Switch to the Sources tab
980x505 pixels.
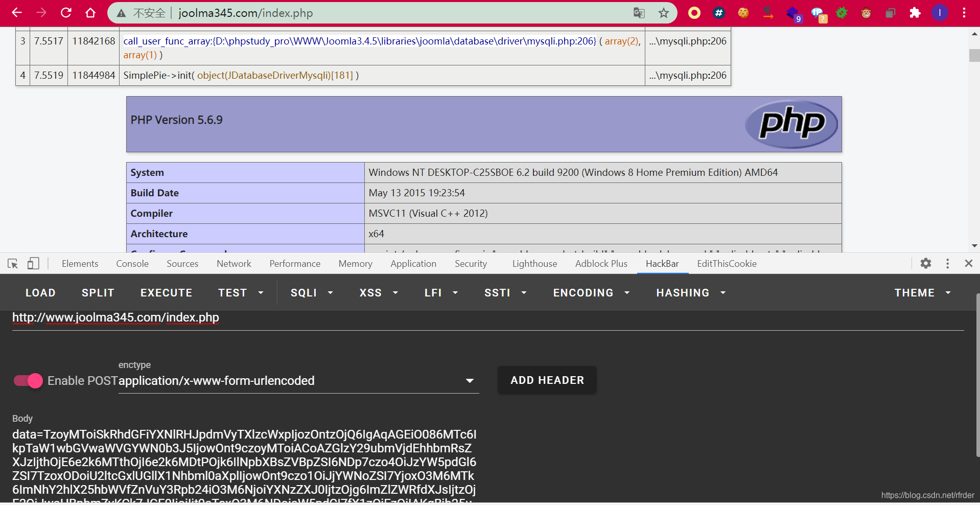click(x=182, y=263)
